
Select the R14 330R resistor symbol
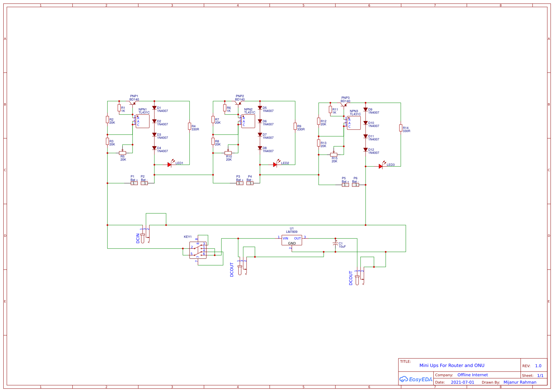click(x=400, y=128)
